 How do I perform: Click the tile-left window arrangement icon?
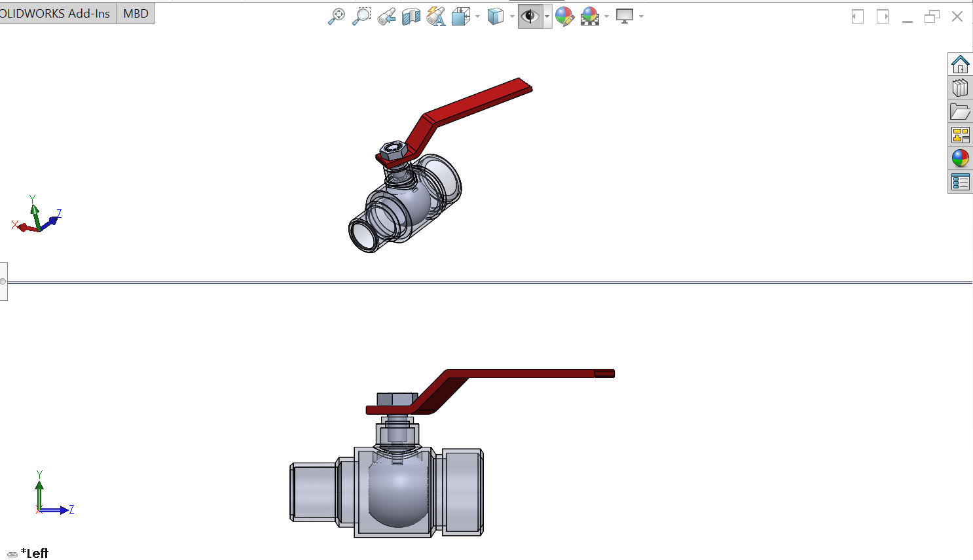858,16
